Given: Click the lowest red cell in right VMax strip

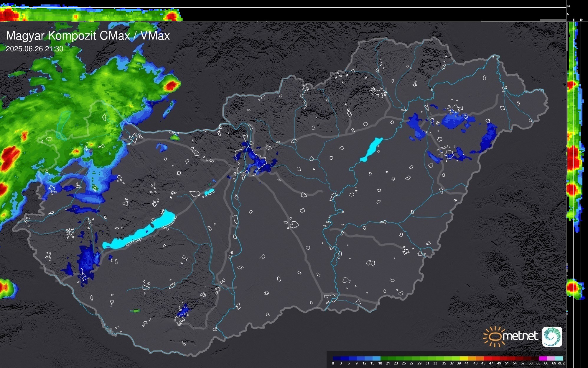Looking at the screenshot, I should 572,287.
